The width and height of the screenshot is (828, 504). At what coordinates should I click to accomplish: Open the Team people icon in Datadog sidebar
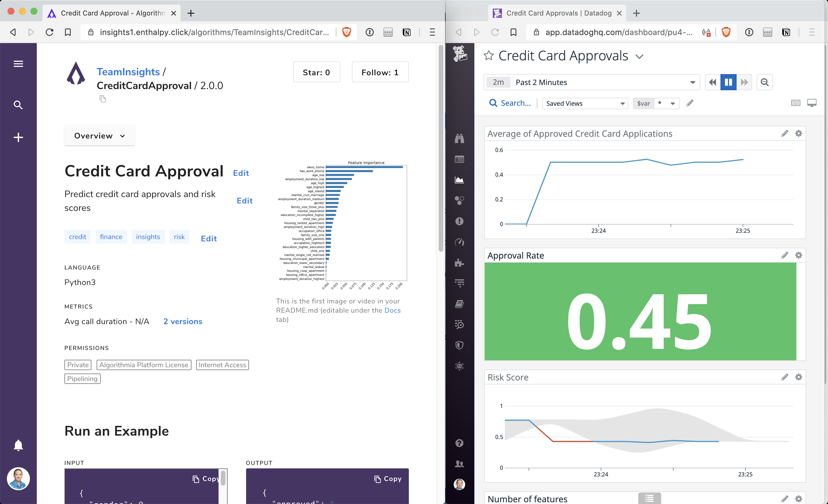[459, 464]
